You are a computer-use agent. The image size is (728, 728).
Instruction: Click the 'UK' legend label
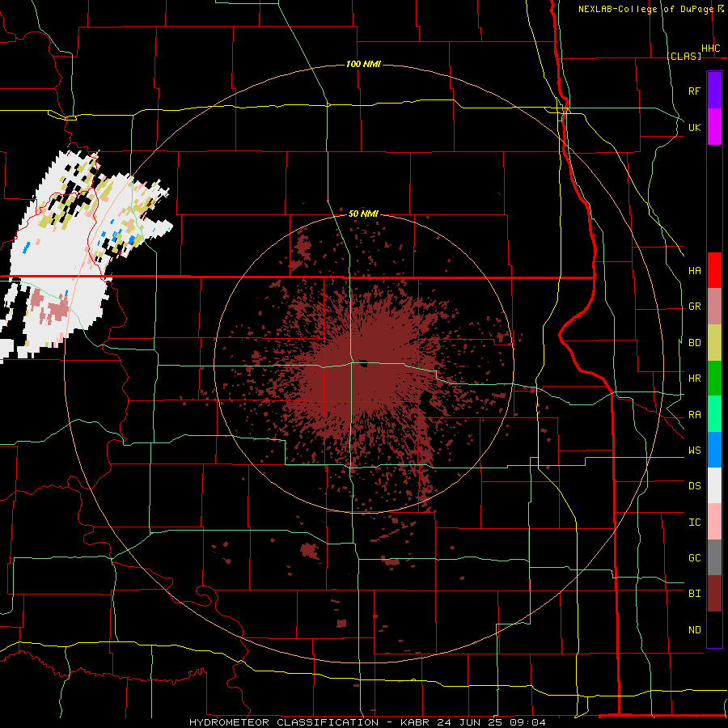[694, 127]
